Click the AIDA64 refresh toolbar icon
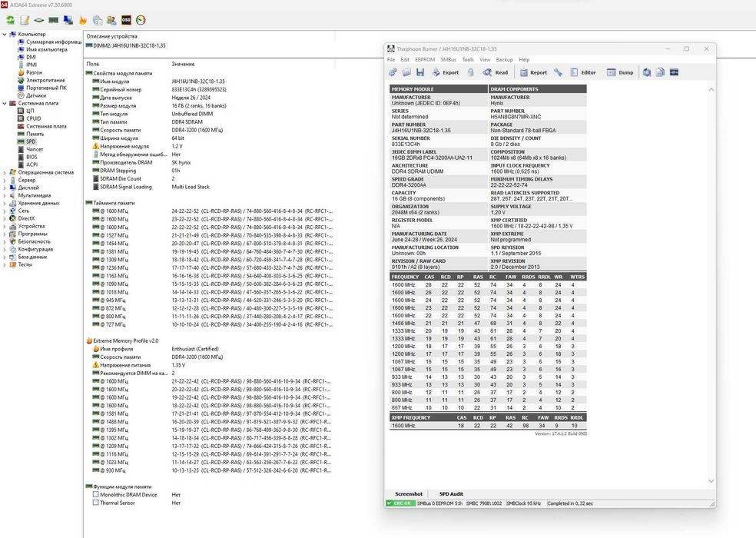 point(10,20)
